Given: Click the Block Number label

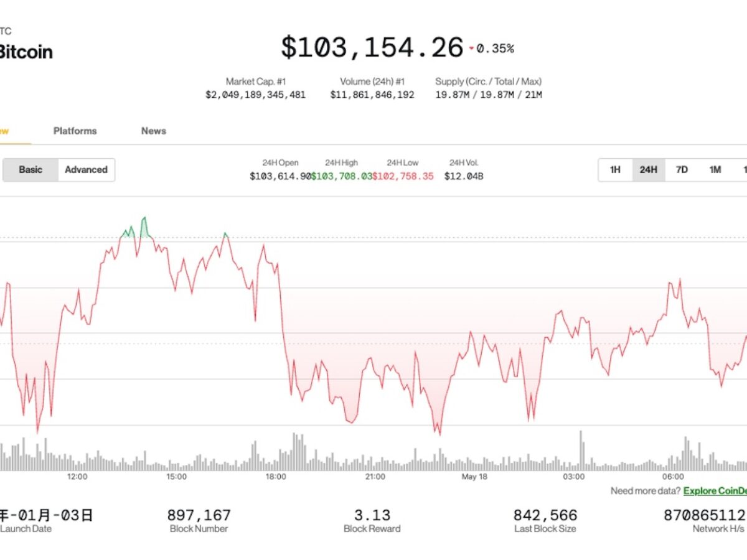Looking at the screenshot, I should click(199, 529).
